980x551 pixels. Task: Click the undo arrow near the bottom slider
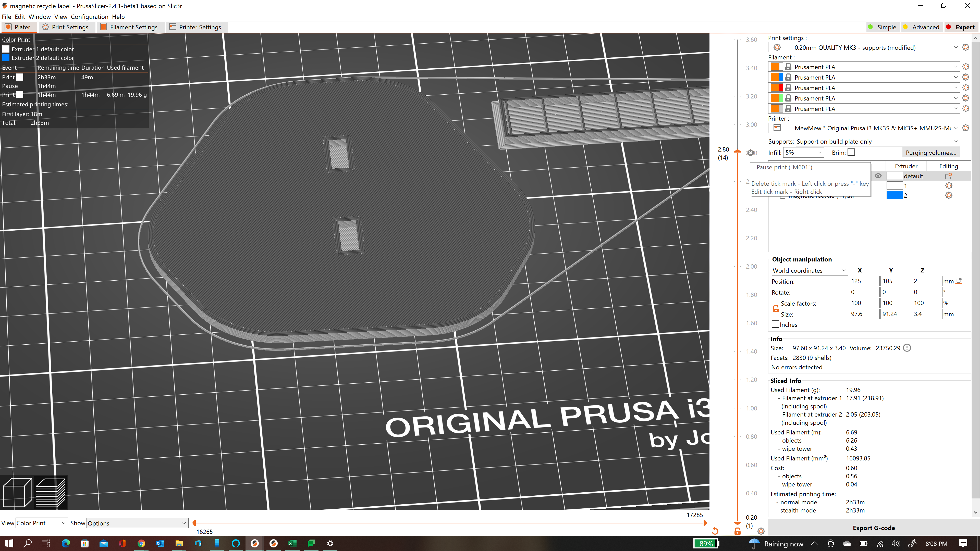click(715, 531)
